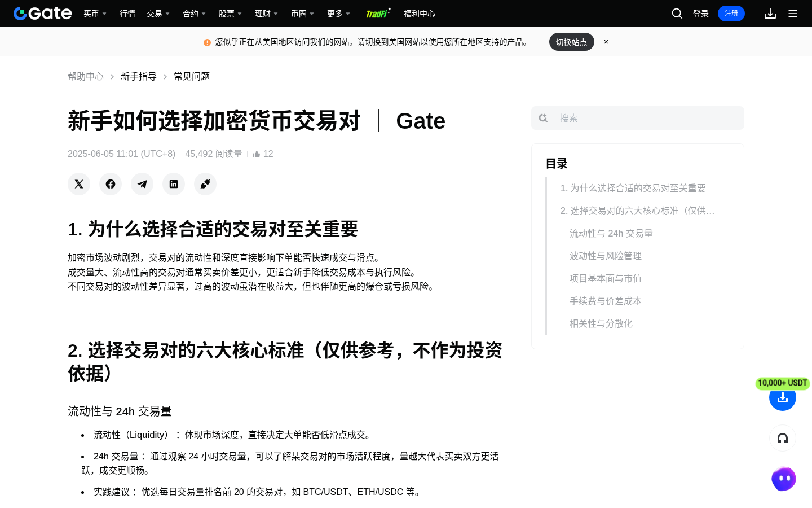Click the blue floating download button
Image resolution: width=812 pixels, height=508 pixels.
(x=783, y=397)
